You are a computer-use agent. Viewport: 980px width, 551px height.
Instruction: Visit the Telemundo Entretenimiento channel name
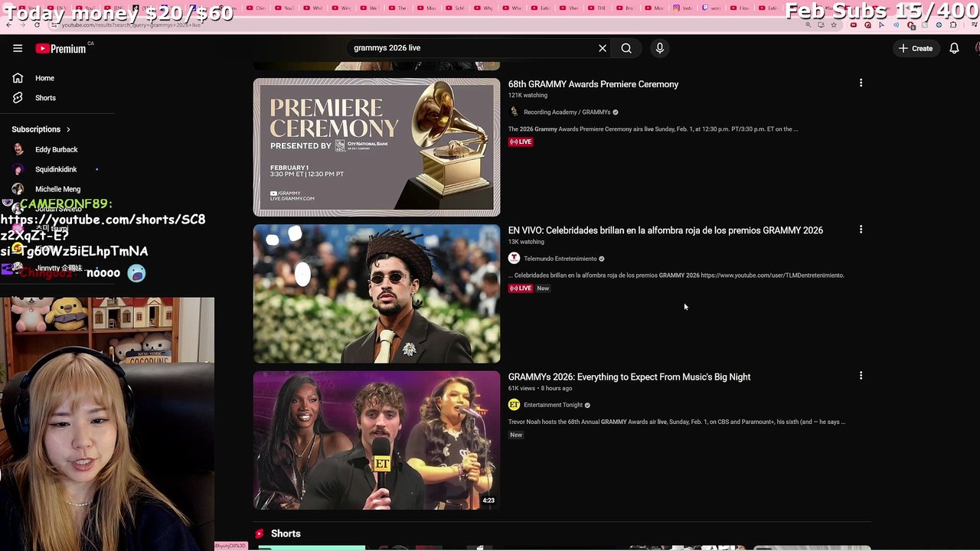560,259
